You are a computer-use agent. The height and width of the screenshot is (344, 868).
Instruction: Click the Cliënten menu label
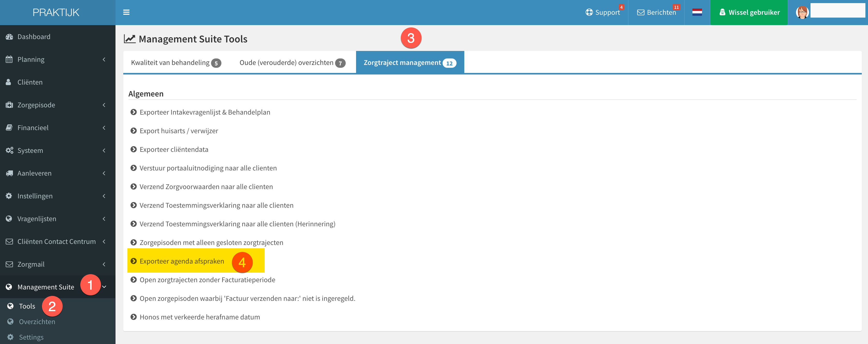pos(30,82)
